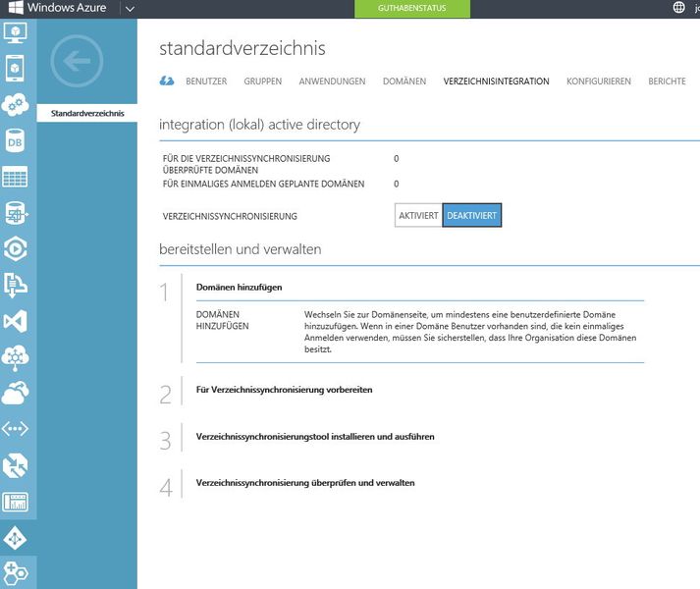Open the Visual Studio Online icon
700x589 pixels.
pos(15,321)
